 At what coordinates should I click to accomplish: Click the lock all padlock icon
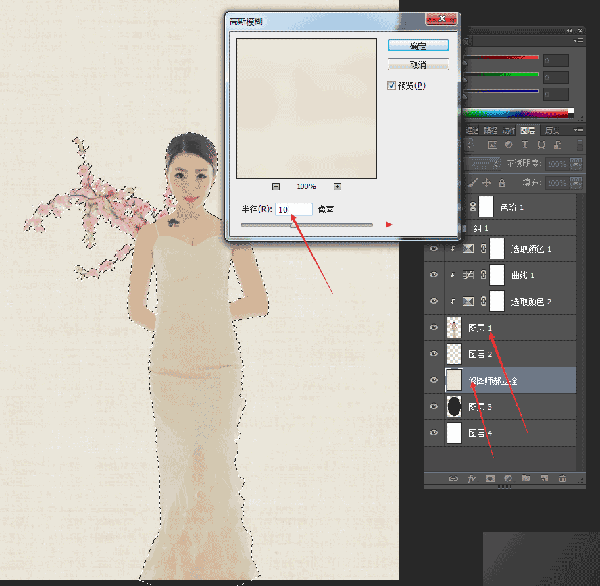click(502, 183)
